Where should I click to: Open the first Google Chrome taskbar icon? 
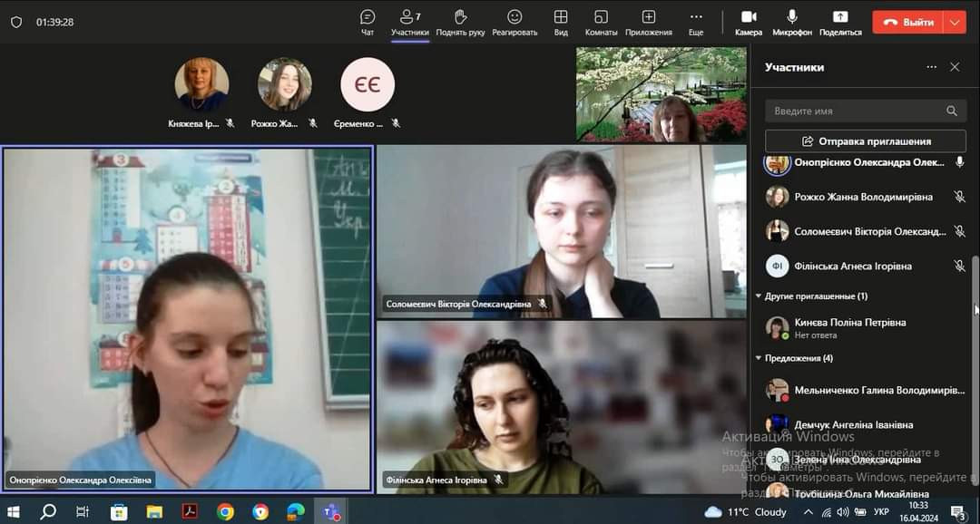pos(225,512)
